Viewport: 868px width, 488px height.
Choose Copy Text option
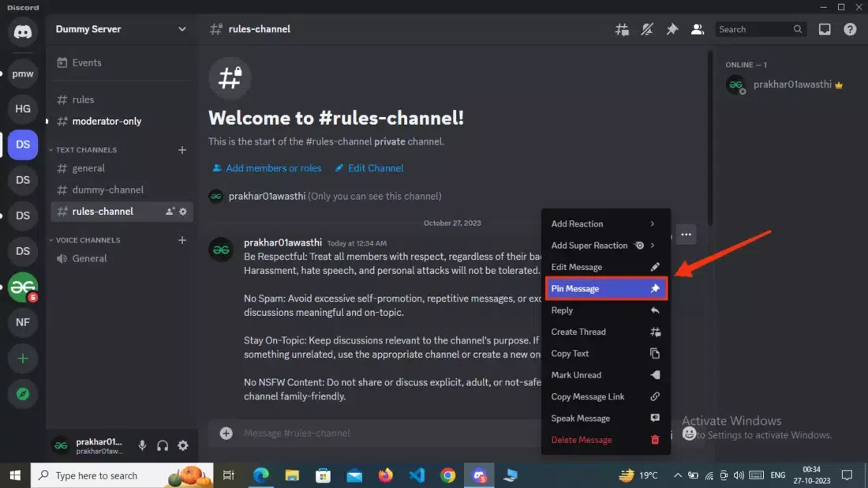pos(605,354)
